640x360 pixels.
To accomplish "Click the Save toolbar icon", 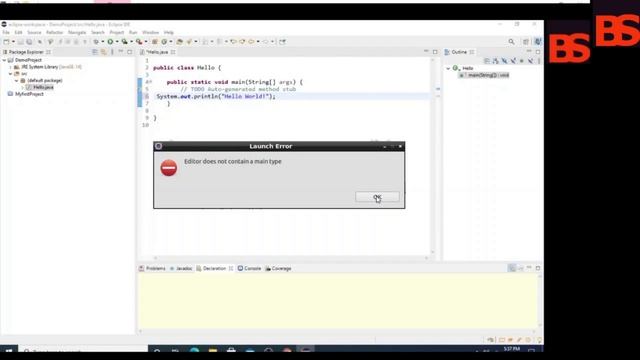I will [x=20, y=42].
